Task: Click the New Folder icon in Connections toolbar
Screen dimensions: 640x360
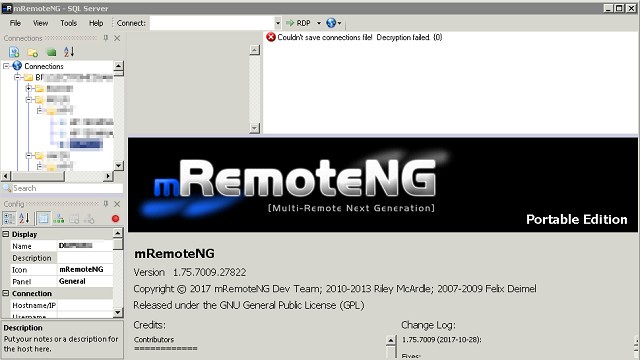Action: tap(33, 52)
